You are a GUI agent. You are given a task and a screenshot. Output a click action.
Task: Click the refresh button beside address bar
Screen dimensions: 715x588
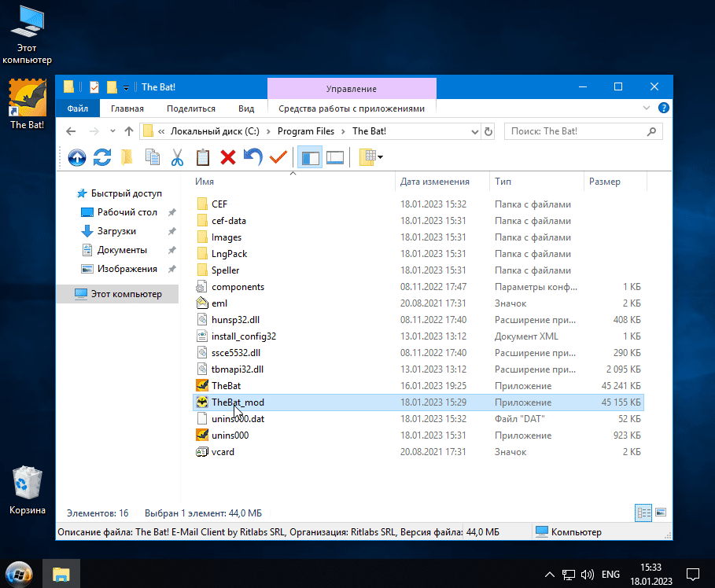tap(488, 132)
